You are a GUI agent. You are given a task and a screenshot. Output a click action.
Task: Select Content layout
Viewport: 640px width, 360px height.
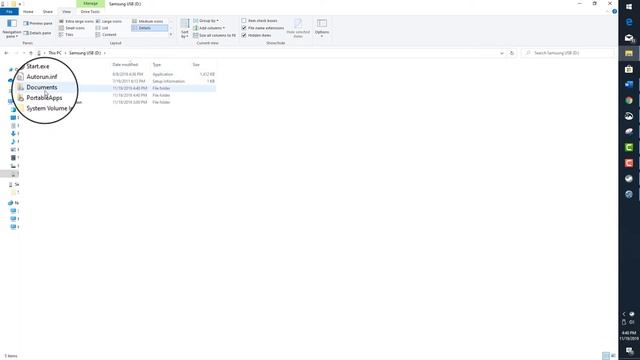click(x=106, y=35)
